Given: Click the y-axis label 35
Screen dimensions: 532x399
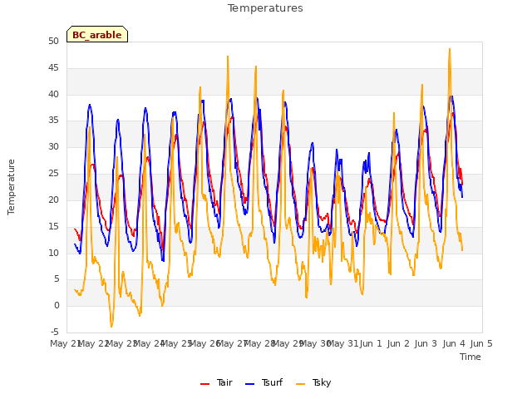Looking at the screenshot, I should point(53,120).
